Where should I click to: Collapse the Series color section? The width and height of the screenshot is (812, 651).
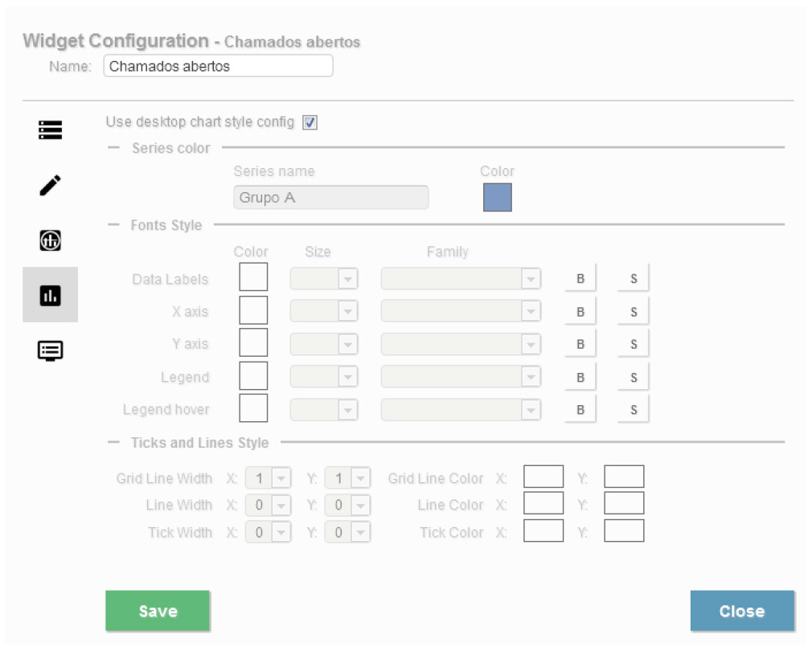(114, 148)
